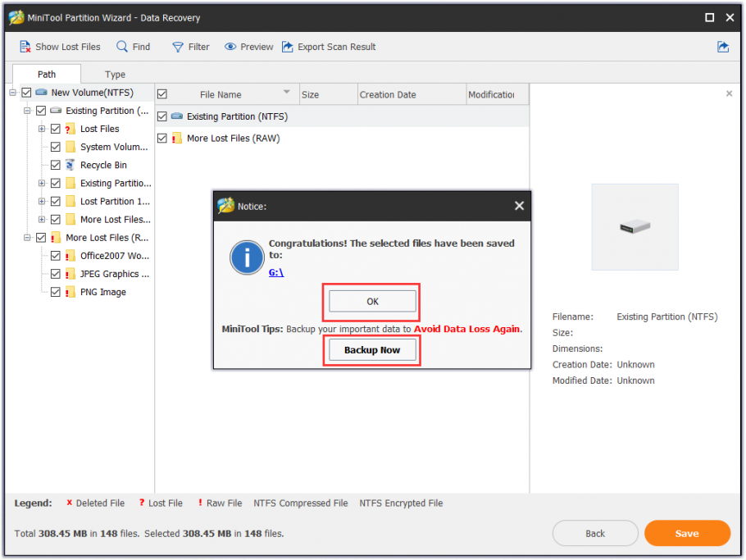The width and height of the screenshot is (746, 560).
Task: Click OK in the Notice dialog
Action: point(372,301)
